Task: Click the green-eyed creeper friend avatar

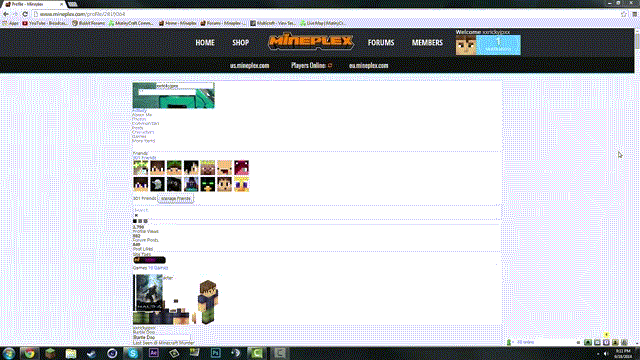Action: click(x=207, y=184)
